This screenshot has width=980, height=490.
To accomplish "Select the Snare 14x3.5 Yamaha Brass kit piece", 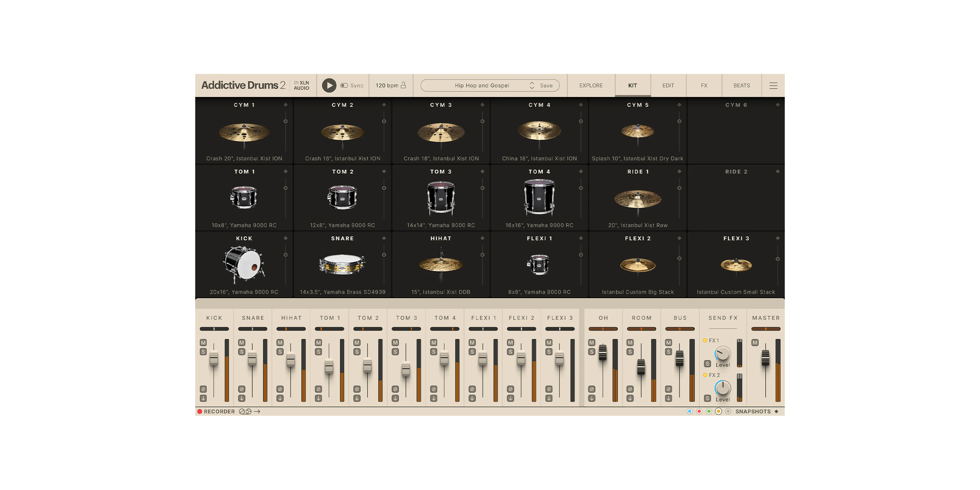I will 342,265.
